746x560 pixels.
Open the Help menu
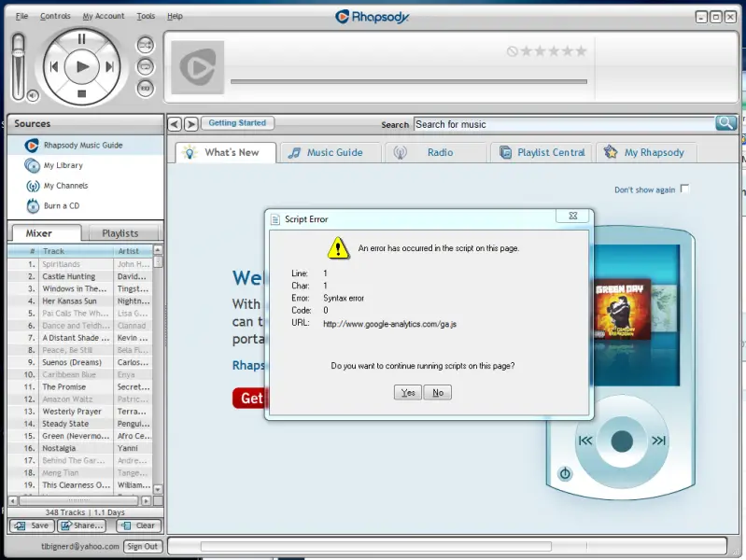[x=175, y=16]
